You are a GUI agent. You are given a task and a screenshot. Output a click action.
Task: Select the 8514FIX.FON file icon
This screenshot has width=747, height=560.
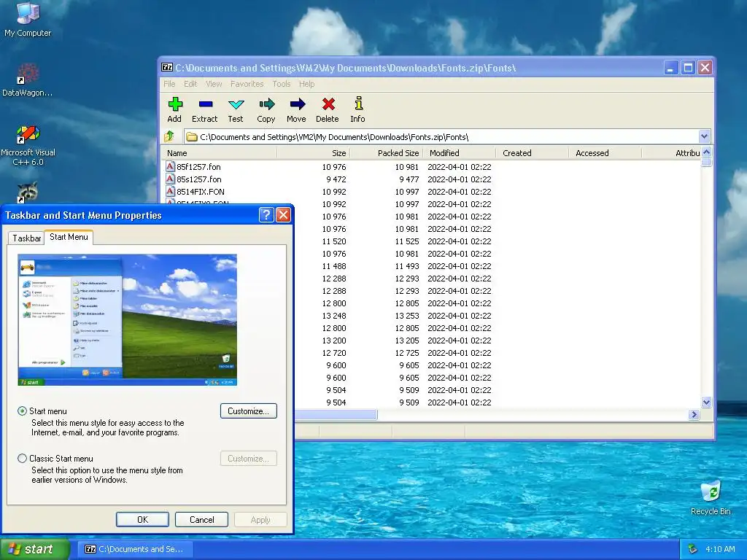[x=170, y=192]
